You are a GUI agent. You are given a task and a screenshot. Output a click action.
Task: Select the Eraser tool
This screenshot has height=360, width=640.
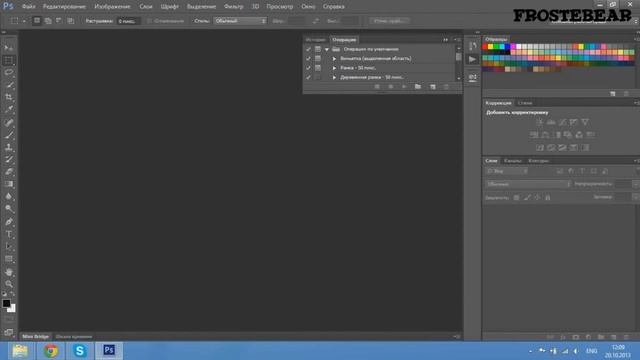(9, 171)
